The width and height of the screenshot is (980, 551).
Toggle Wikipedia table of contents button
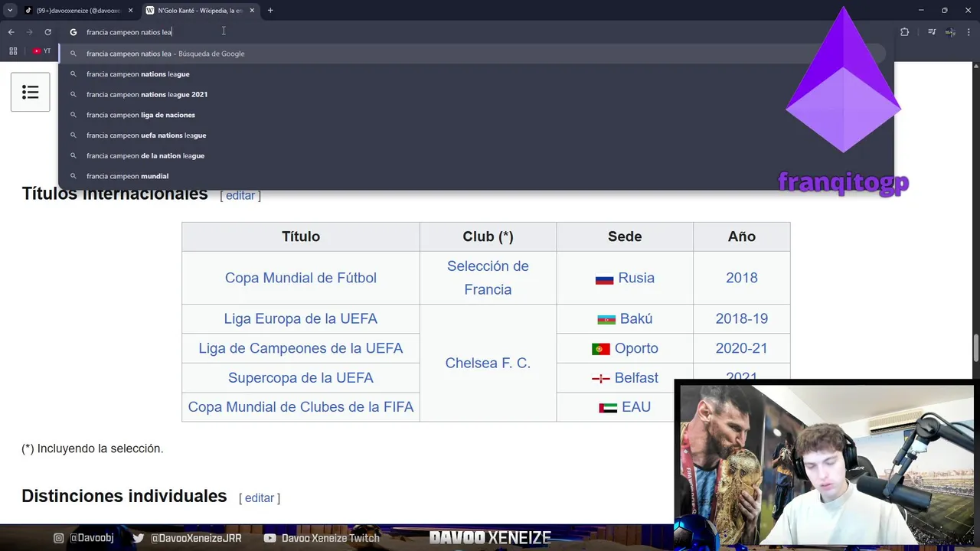(x=31, y=92)
